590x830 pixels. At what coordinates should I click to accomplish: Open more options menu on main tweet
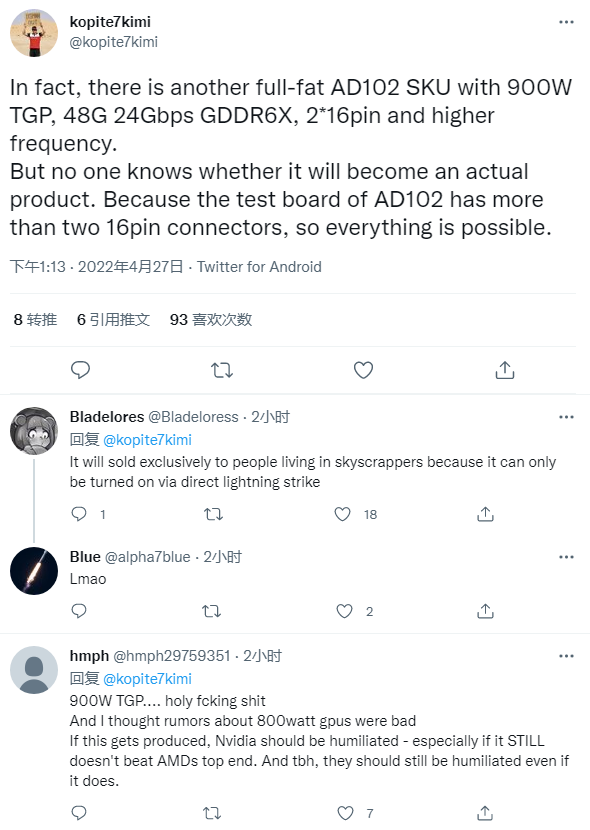click(566, 22)
